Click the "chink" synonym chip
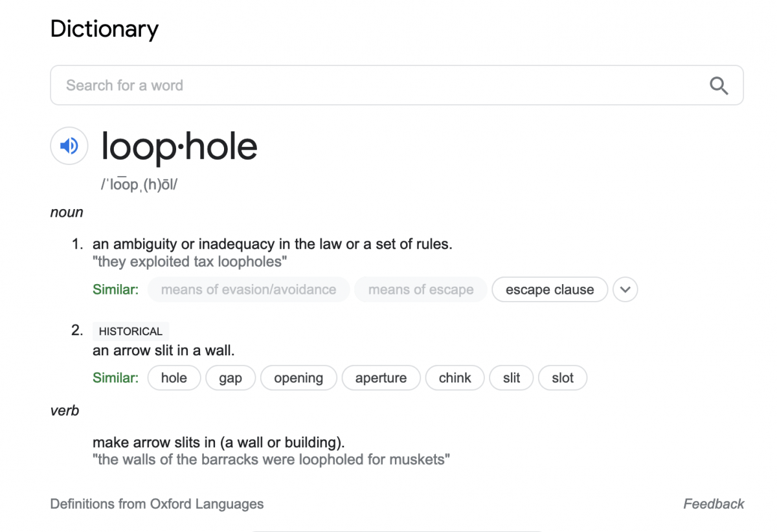The width and height of the screenshot is (777, 532). tap(455, 378)
